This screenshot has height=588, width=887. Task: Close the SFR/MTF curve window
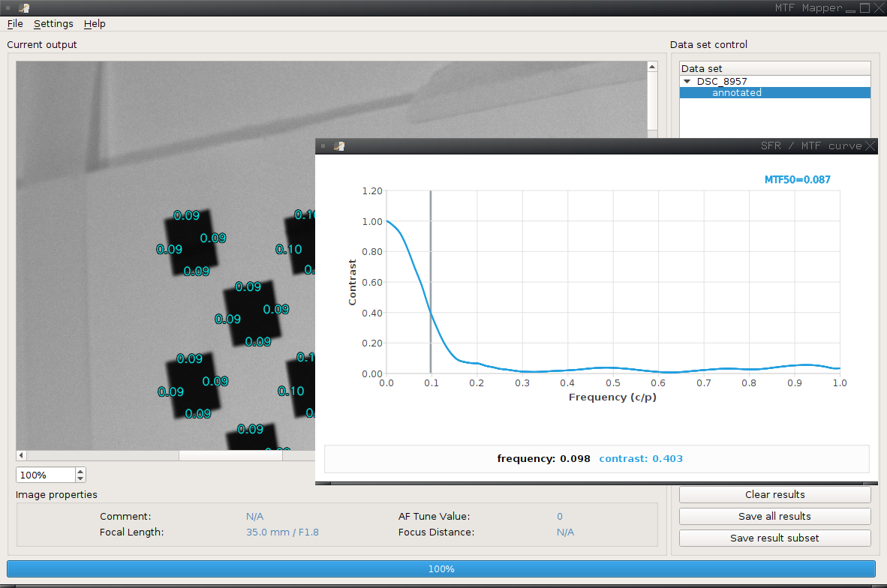tap(870, 145)
